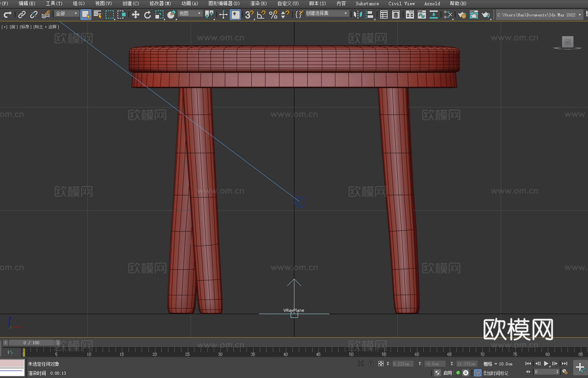Click the Play animation button
Screen dimensions: 588x378
[x=546, y=364]
